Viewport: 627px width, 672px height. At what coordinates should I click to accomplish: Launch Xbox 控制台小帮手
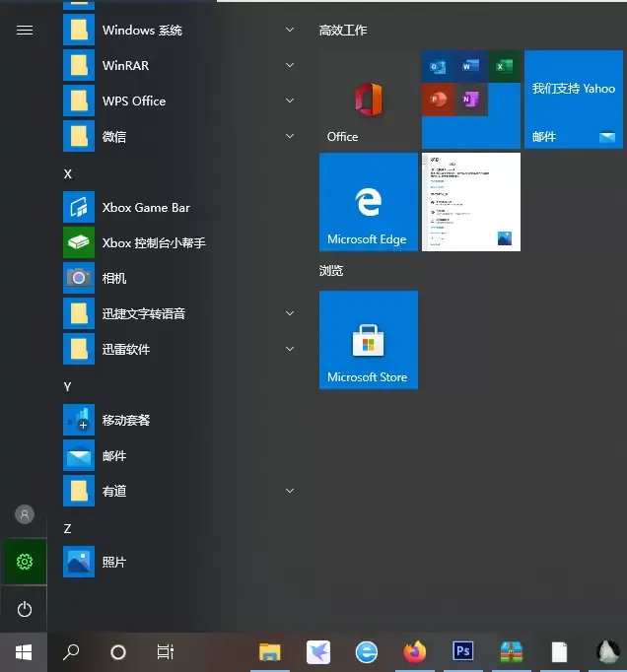[178, 243]
